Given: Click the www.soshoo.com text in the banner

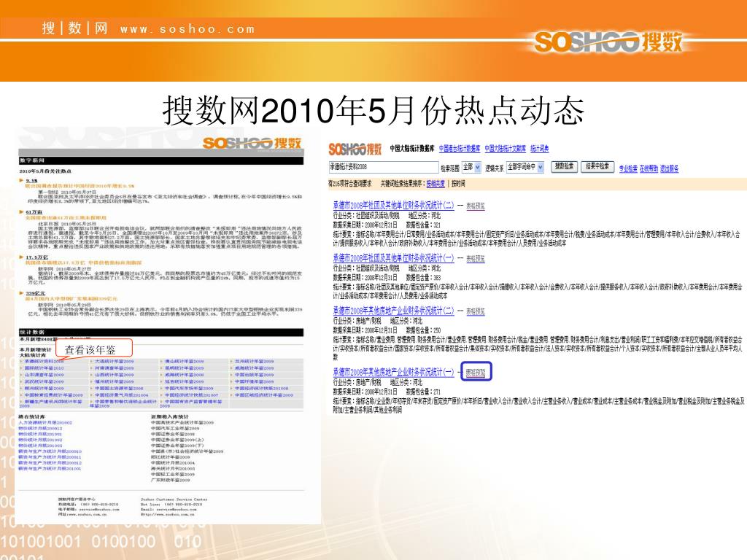Looking at the screenshot, I should coord(187,29).
